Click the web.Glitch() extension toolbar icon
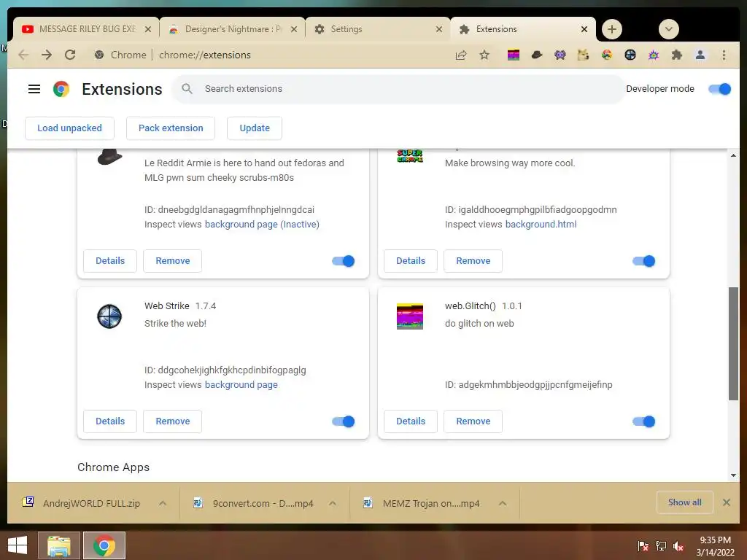This screenshot has width=747, height=560. (x=513, y=55)
